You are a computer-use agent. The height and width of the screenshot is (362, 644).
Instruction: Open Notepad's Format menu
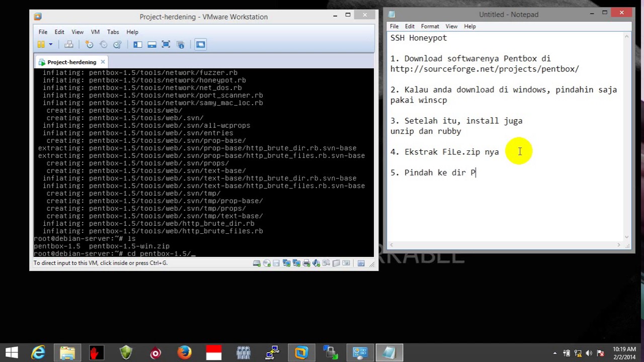point(430,26)
